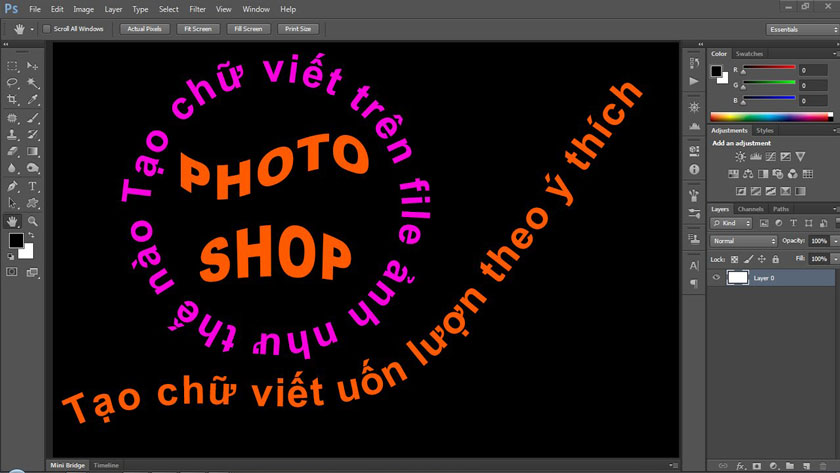The height and width of the screenshot is (473, 840).
Task: Select the History Brush tool
Action: (x=32, y=134)
